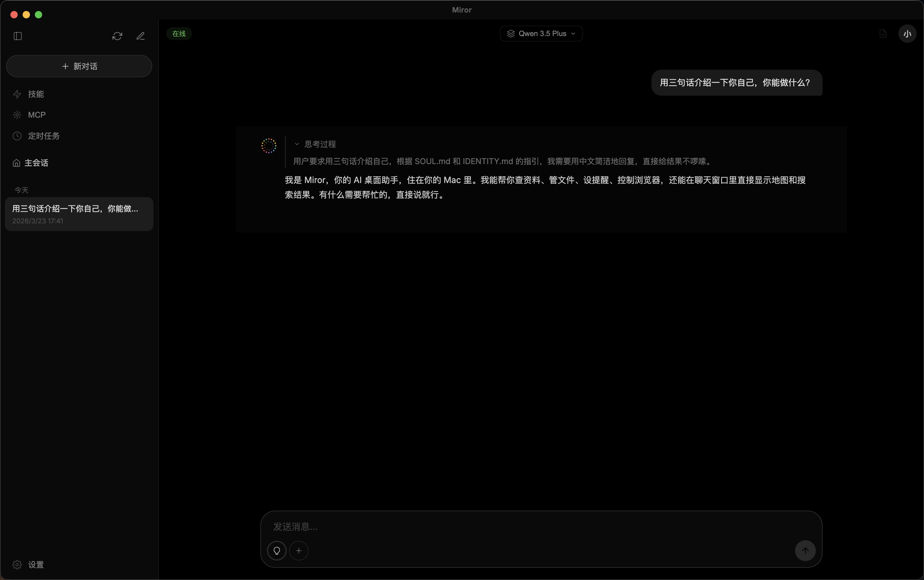924x580 pixels.
Task: Click the 小 avatar circle at top right
Action: tap(907, 34)
